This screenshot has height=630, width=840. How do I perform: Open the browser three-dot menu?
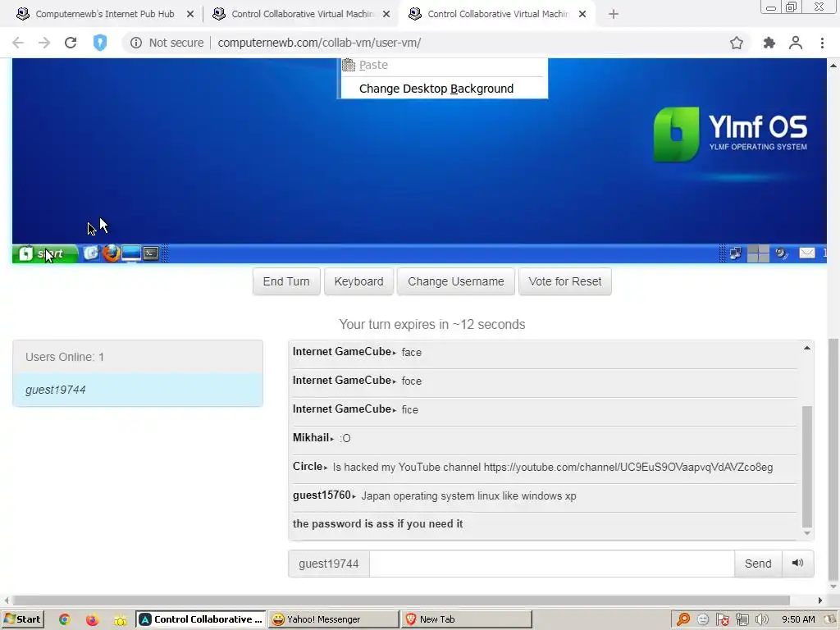[x=822, y=43]
